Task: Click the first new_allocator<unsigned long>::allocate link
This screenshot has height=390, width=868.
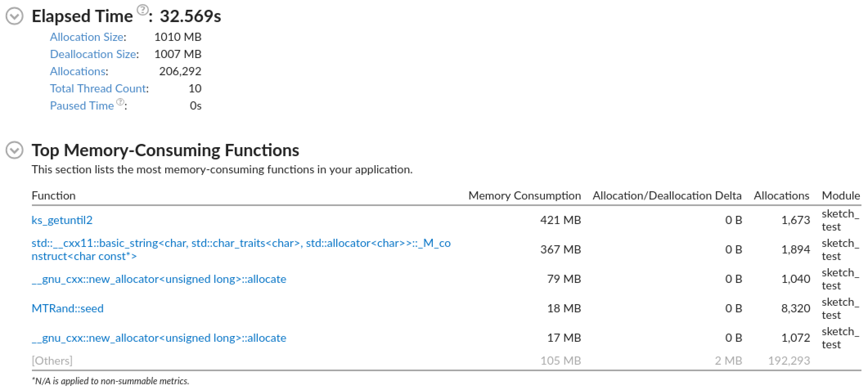Action: pos(159,279)
